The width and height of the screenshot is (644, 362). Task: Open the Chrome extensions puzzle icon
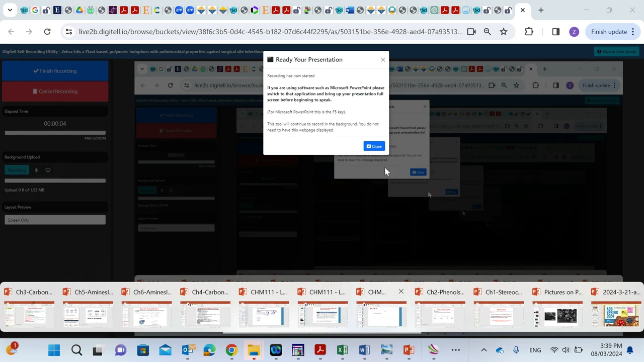(529, 32)
